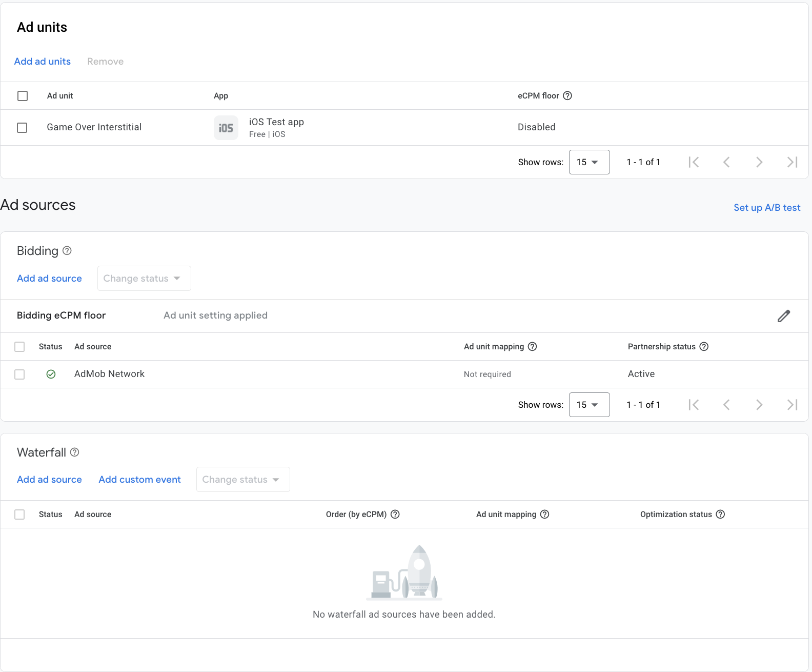812x672 pixels.
Task: Click help icon beside Optimization status
Action: click(720, 515)
